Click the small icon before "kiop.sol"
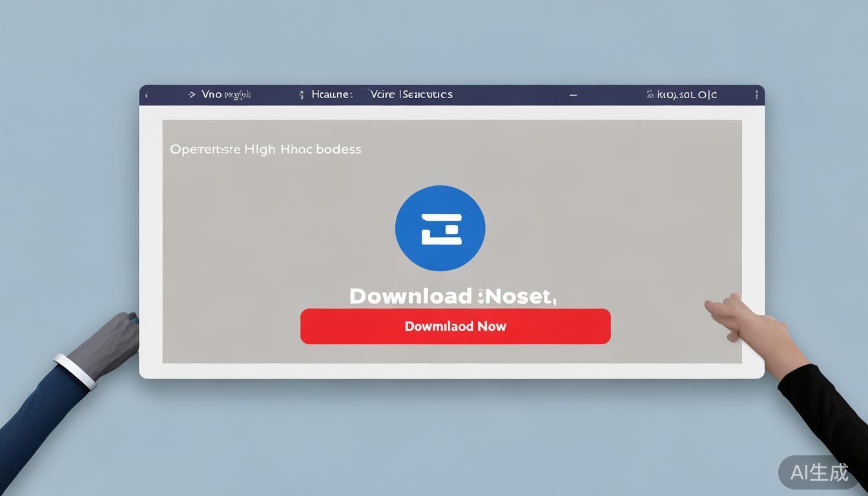The image size is (868, 496). 650,95
